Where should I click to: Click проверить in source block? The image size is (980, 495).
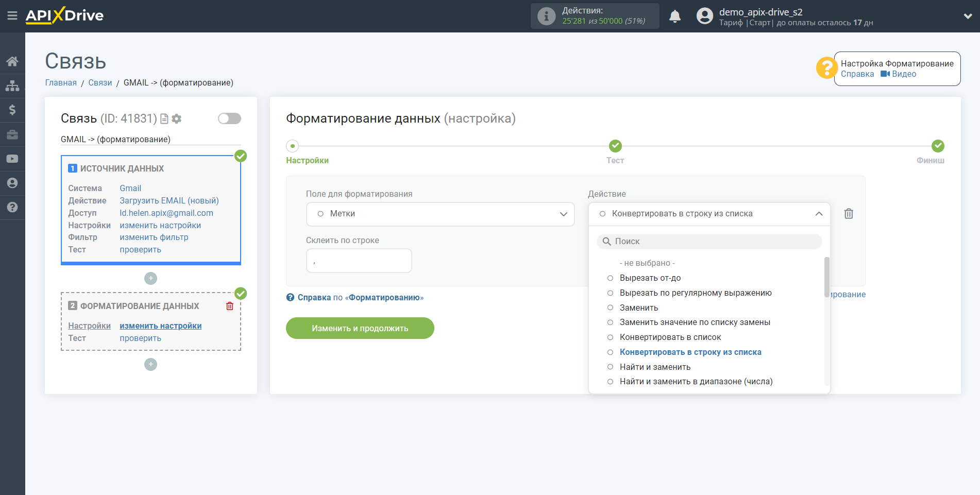click(x=140, y=250)
